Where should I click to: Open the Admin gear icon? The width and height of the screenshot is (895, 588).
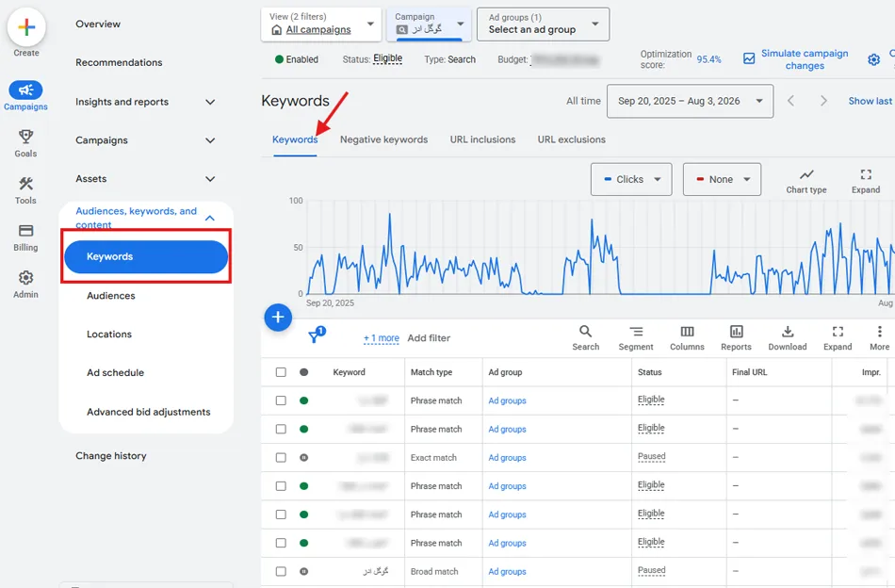coord(25,277)
